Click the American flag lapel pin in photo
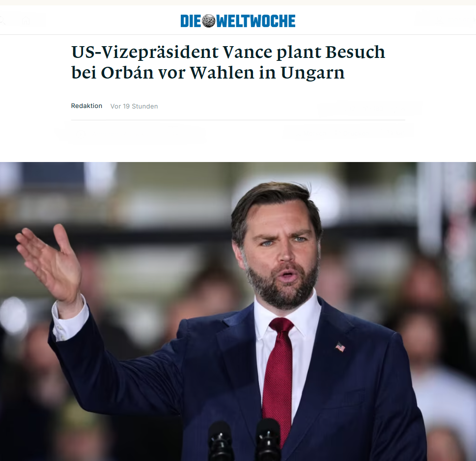Screen dimensions: 476x461 340,347
